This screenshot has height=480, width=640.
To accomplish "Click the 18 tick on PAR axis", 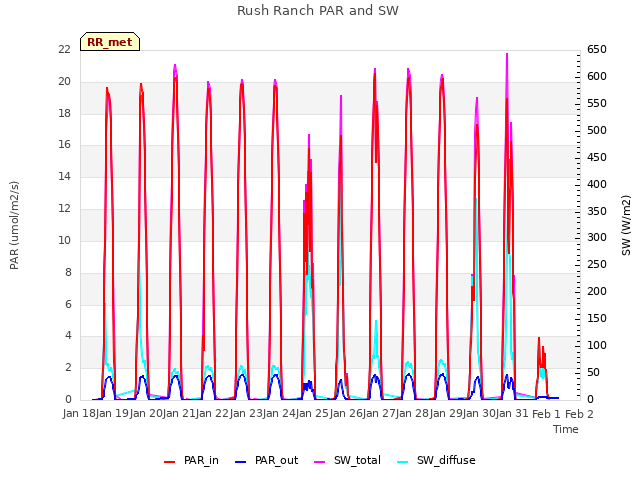I will [64, 113].
